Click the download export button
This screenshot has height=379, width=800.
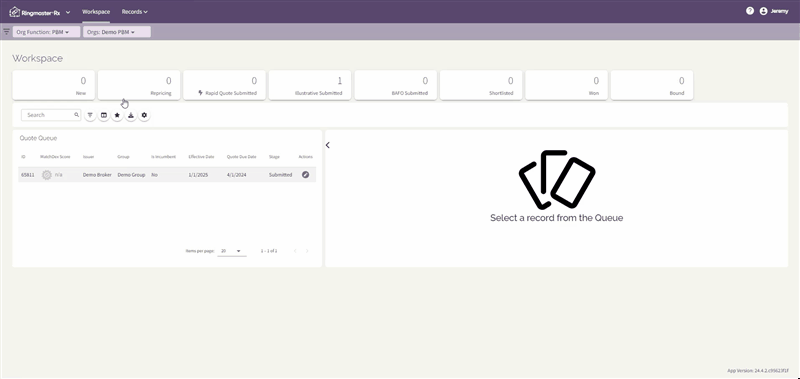click(x=131, y=115)
